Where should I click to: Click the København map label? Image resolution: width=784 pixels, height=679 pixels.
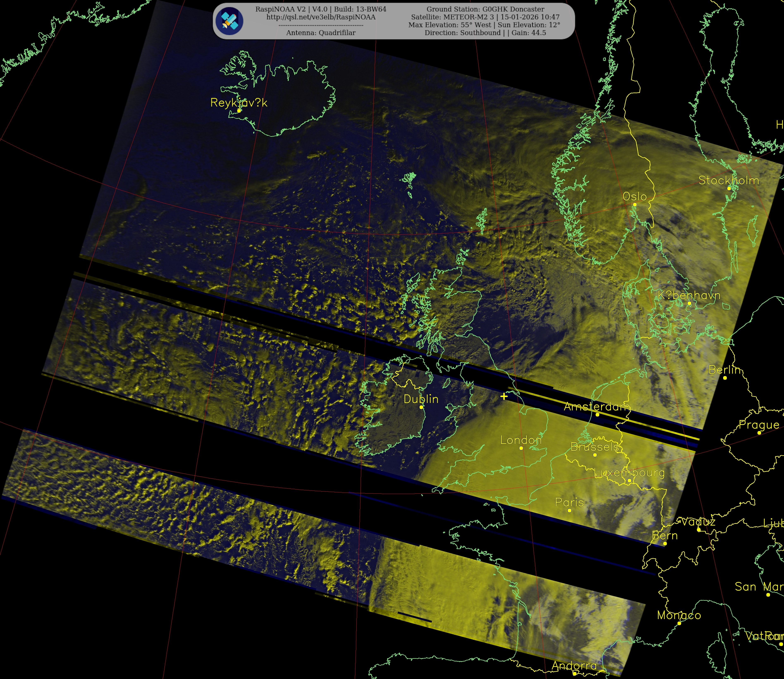point(689,296)
